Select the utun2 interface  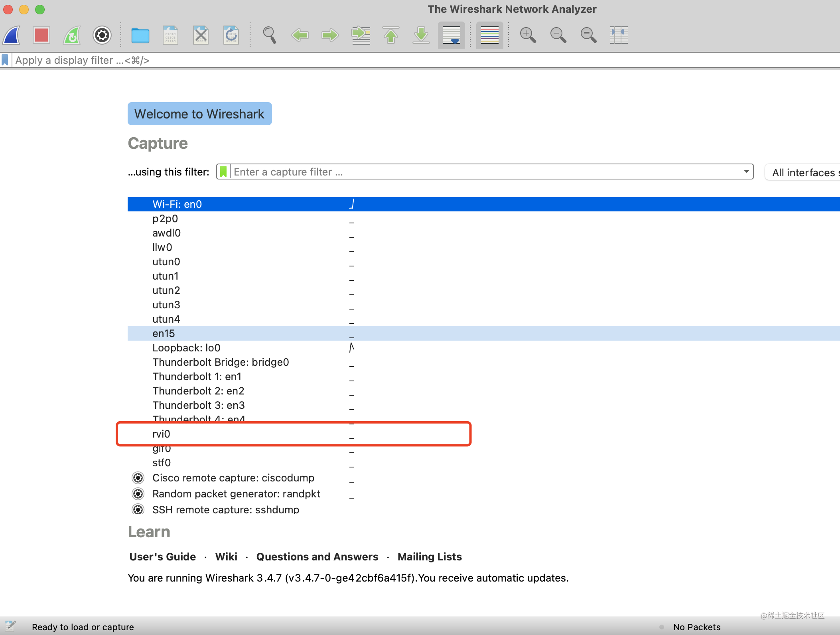484,290
